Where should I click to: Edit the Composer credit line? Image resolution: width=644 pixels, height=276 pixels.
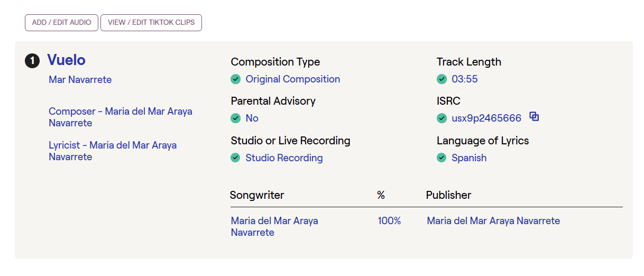pyautogui.click(x=121, y=117)
